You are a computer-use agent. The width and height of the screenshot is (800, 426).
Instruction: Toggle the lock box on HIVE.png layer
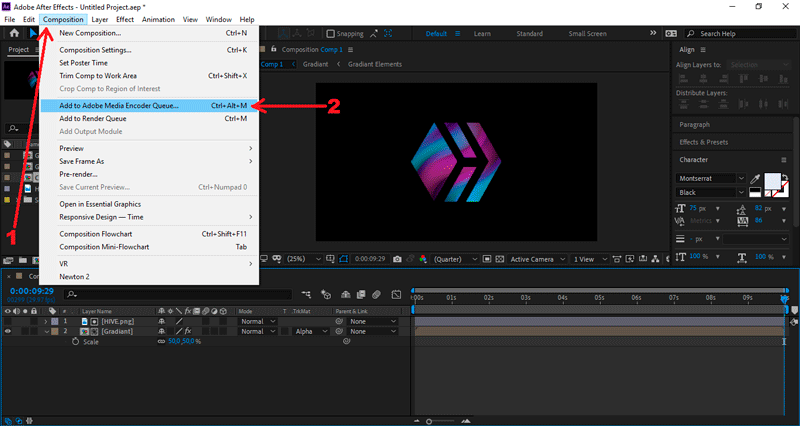[x=34, y=321]
